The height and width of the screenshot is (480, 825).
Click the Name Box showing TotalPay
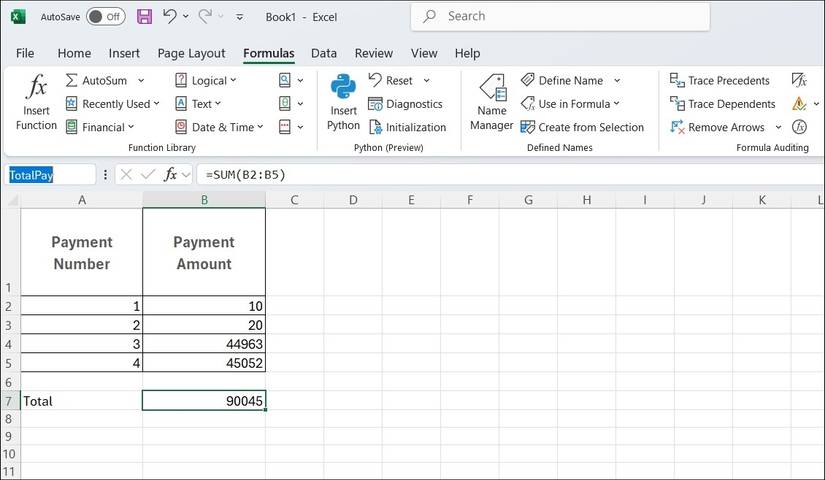coord(50,174)
